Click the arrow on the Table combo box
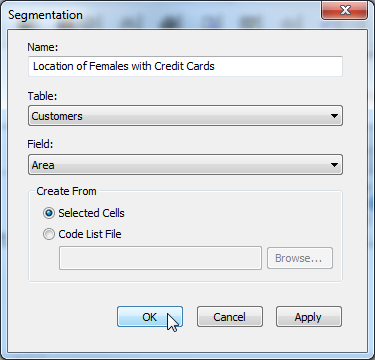 tap(334, 116)
